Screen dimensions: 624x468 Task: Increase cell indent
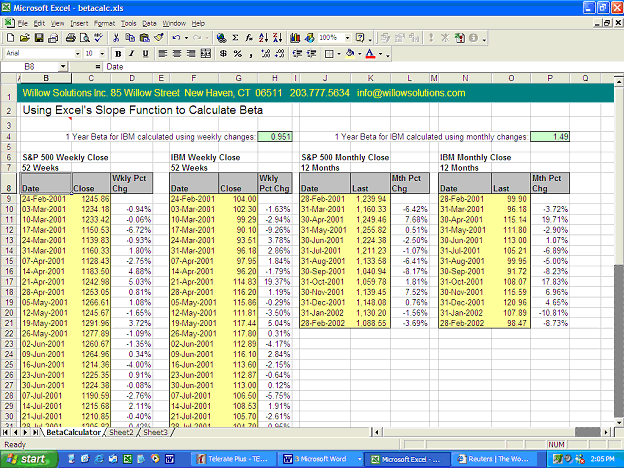[x=311, y=54]
